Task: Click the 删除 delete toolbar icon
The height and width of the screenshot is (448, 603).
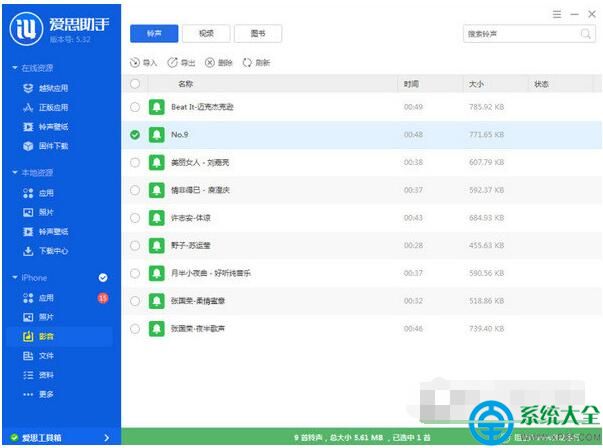Action: pos(210,63)
